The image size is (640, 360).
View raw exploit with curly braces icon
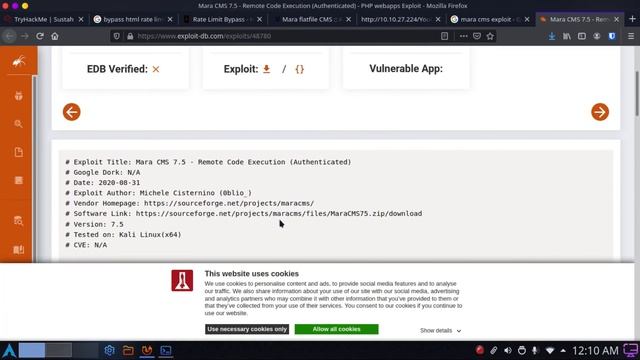pos(300,69)
